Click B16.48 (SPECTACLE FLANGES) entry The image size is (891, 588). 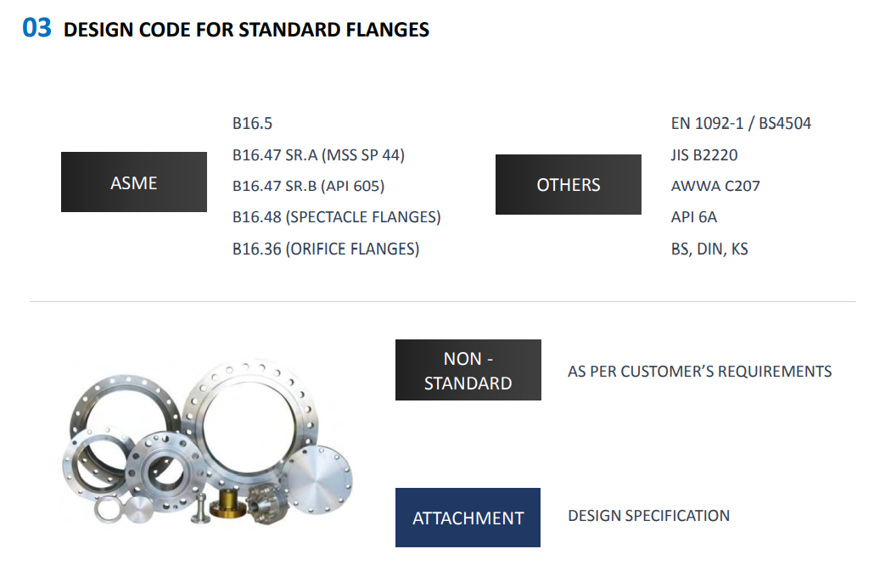(x=336, y=217)
